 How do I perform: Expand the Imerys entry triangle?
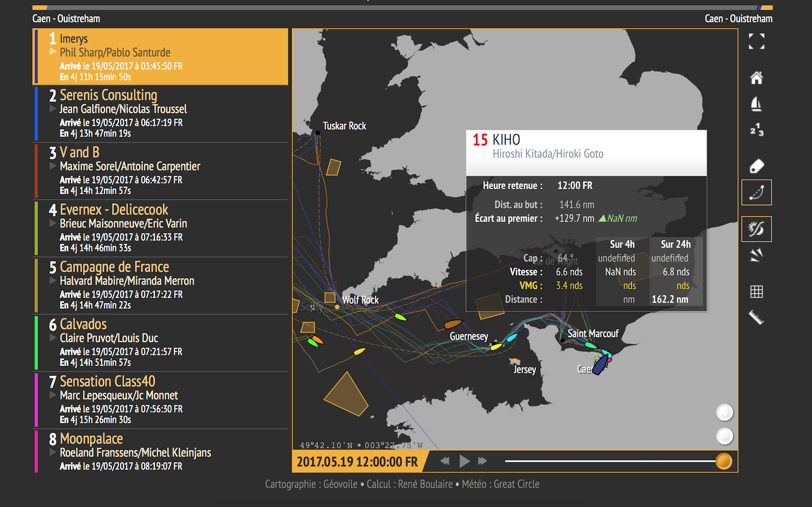pyautogui.click(x=53, y=52)
